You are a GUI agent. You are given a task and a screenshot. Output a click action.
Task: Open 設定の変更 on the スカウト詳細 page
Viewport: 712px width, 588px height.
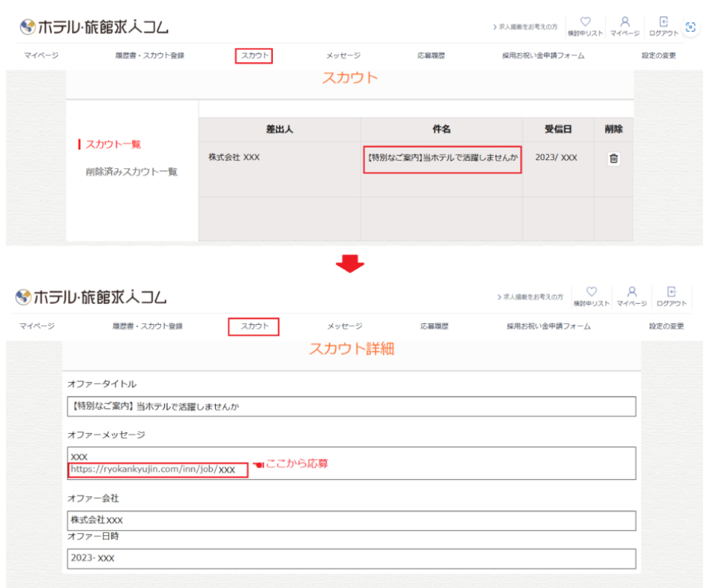click(x=666, y=326)
